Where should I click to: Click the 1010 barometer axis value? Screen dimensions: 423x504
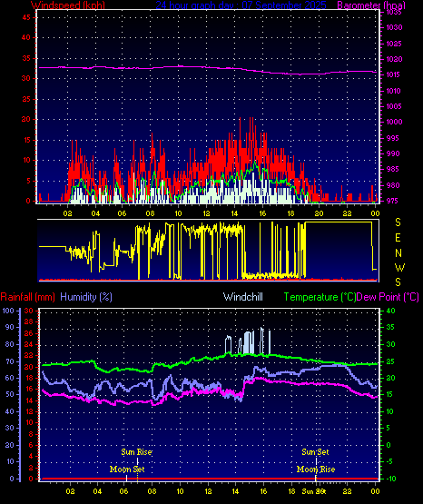394,91
